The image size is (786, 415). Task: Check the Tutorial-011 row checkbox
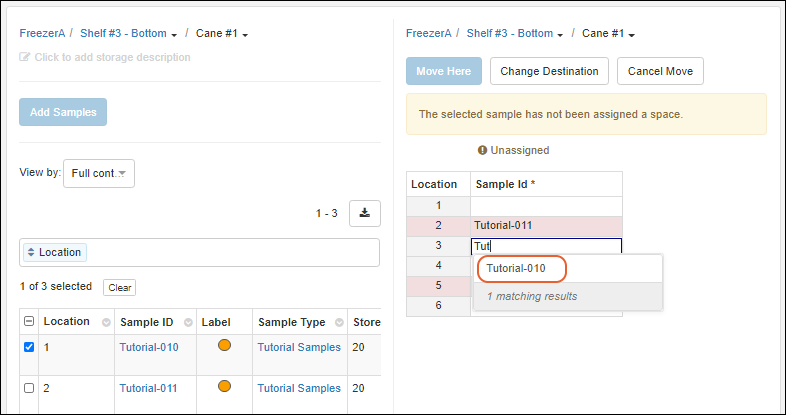[29, 388]
